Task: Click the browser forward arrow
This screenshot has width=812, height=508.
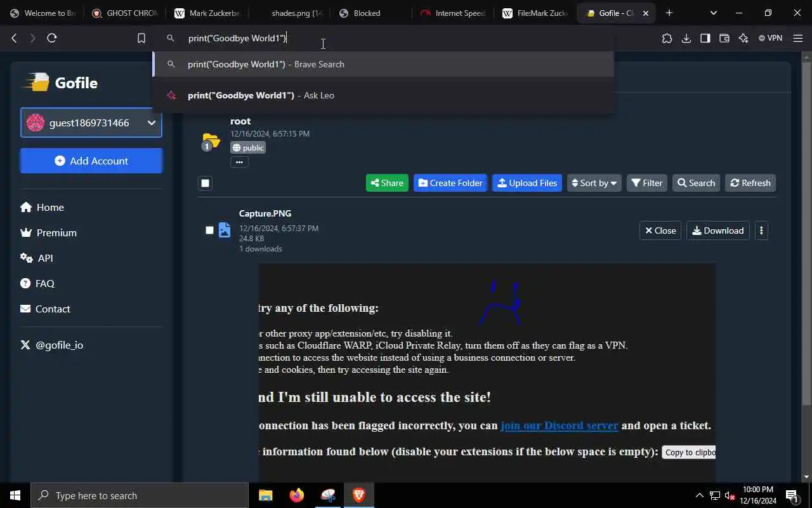Action: [x=33, y=38]
